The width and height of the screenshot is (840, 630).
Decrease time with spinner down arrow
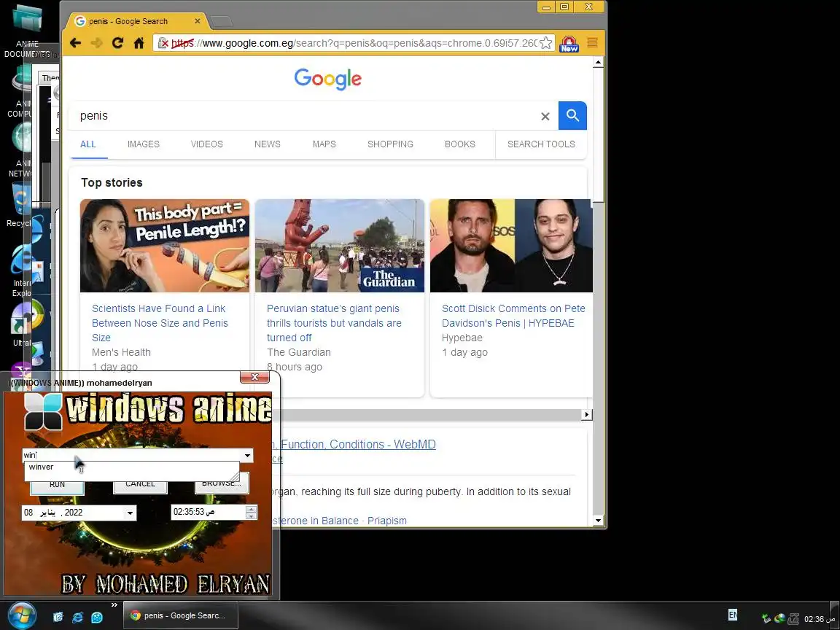(x=251, y=516)
